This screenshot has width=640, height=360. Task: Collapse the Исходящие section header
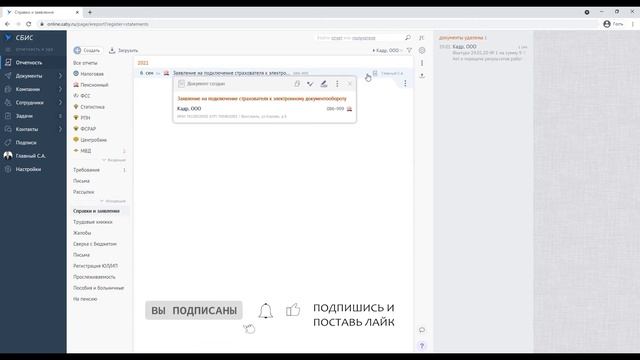(x=113, y=201)
